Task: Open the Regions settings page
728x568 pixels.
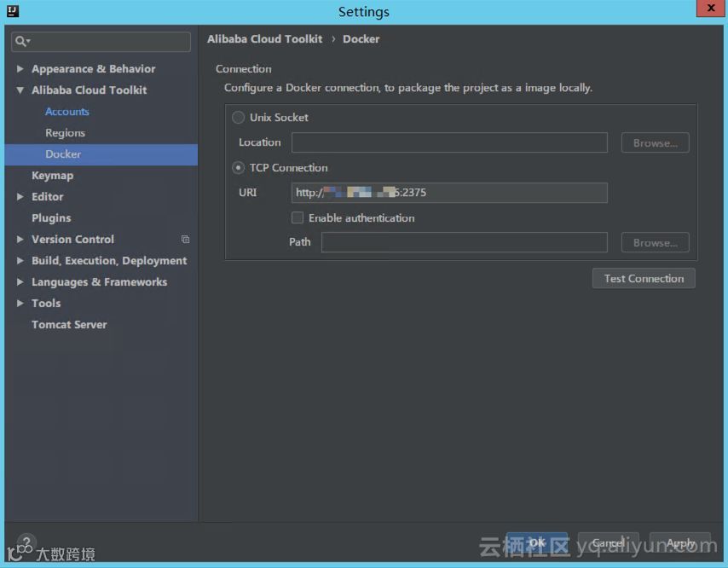Action: click(65, 133)
